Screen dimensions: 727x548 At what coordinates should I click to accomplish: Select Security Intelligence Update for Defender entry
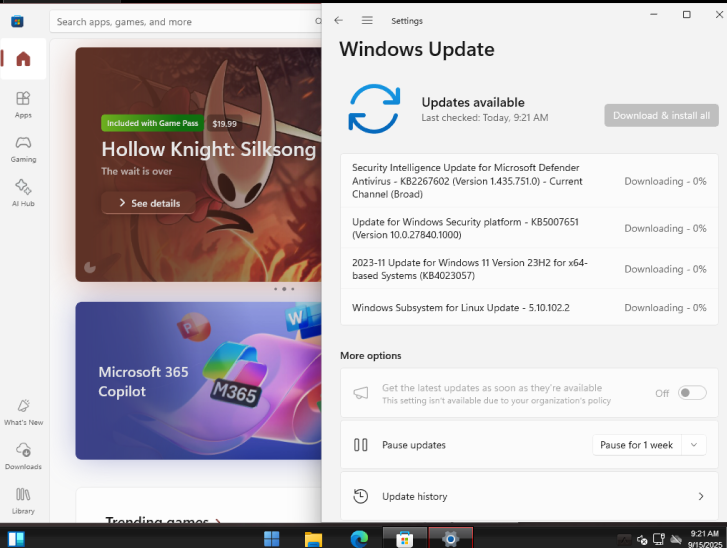click(x=529, y=181)
